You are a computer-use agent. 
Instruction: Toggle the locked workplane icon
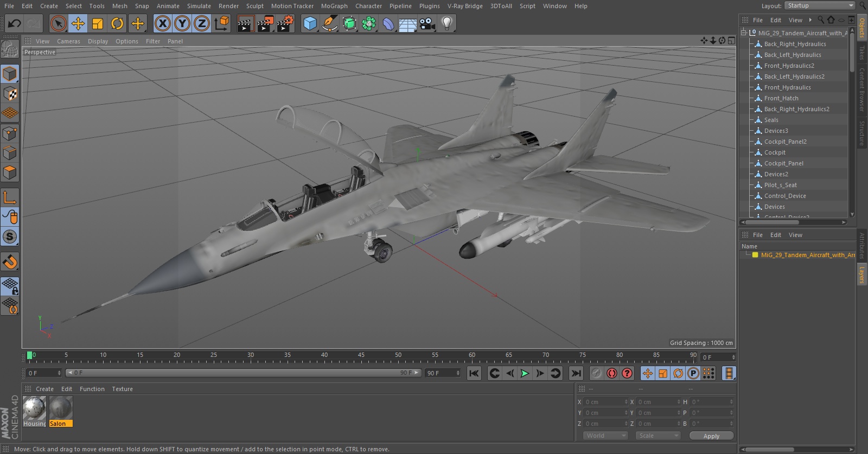(x=10, y=286)
